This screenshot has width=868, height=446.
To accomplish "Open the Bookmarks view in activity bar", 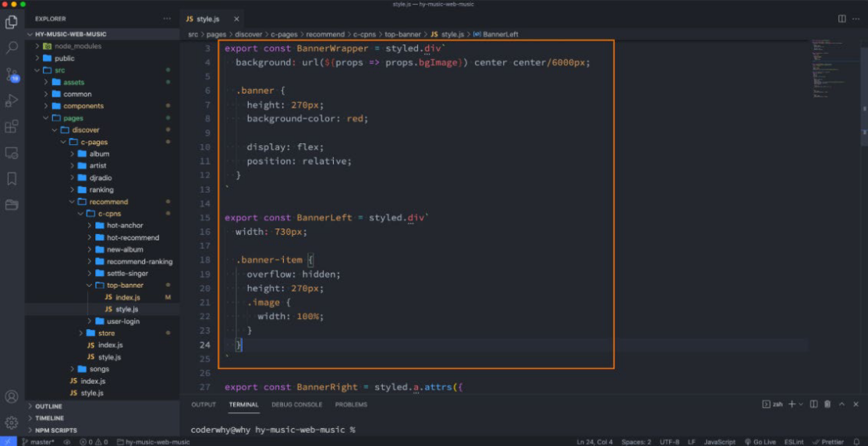I will (x=12, y=179).
